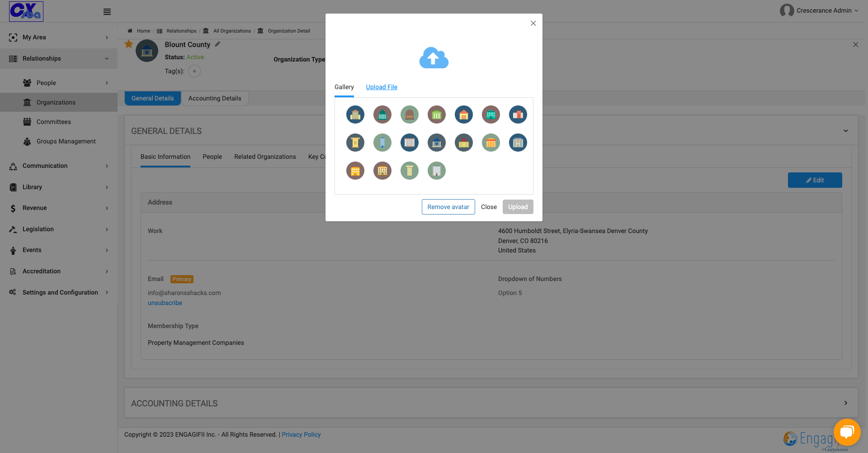The width and height of the screenshot is (868, 453).
Task: Expand the Revenue sidebar section
Action: 59,208
